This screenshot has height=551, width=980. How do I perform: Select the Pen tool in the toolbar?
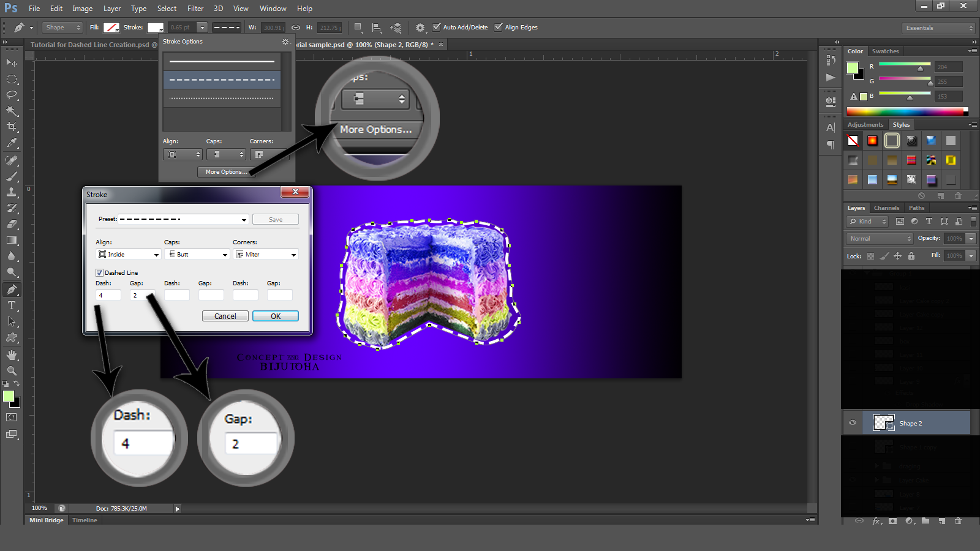click(x=11, y=289)
